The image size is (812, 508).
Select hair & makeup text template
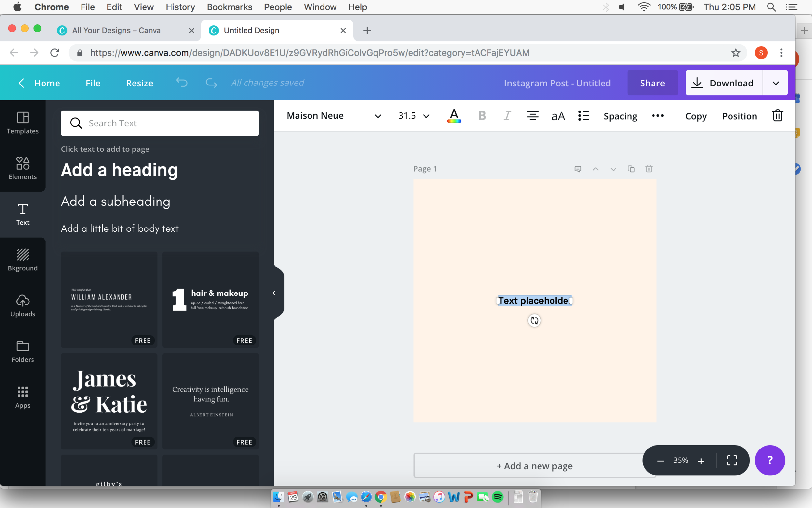click(x=210, y=300)
